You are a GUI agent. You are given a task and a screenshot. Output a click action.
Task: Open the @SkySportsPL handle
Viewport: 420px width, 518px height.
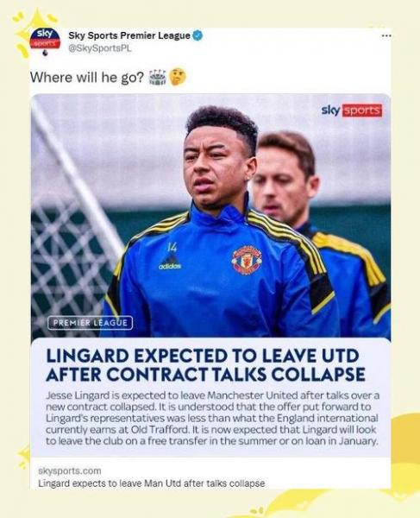[100, 48]
